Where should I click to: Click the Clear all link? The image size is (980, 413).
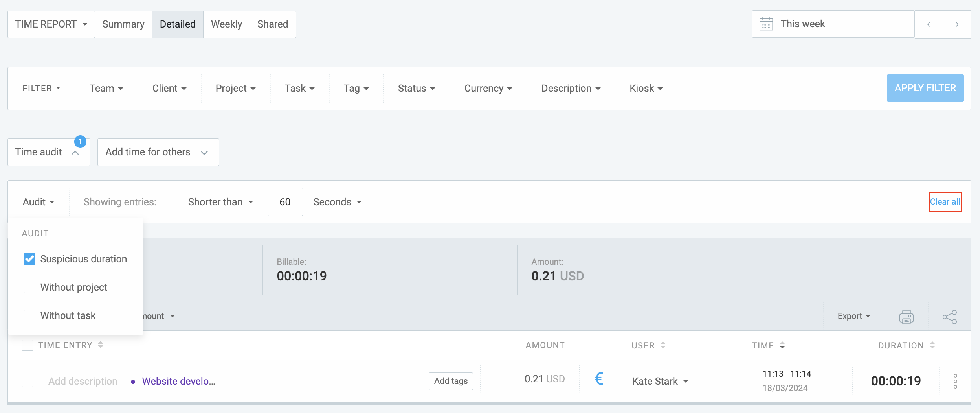point(945,202)
